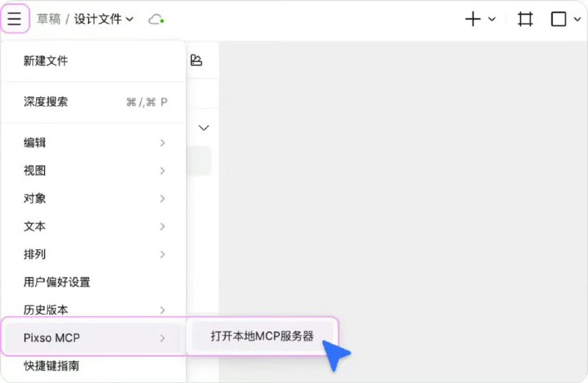Click chevron arrow on Pixso MCP row
This screenshot has height=383, width=588.
[x=162, y=338]
